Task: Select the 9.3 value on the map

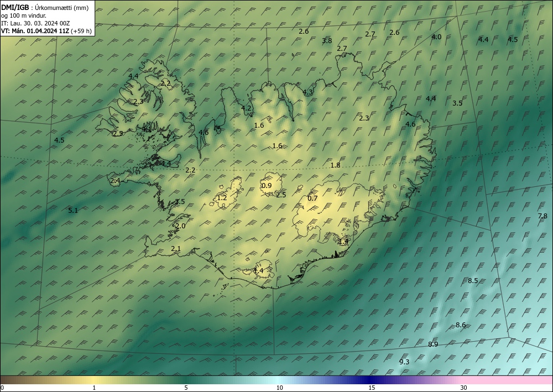Action: [x=404, y=362]
